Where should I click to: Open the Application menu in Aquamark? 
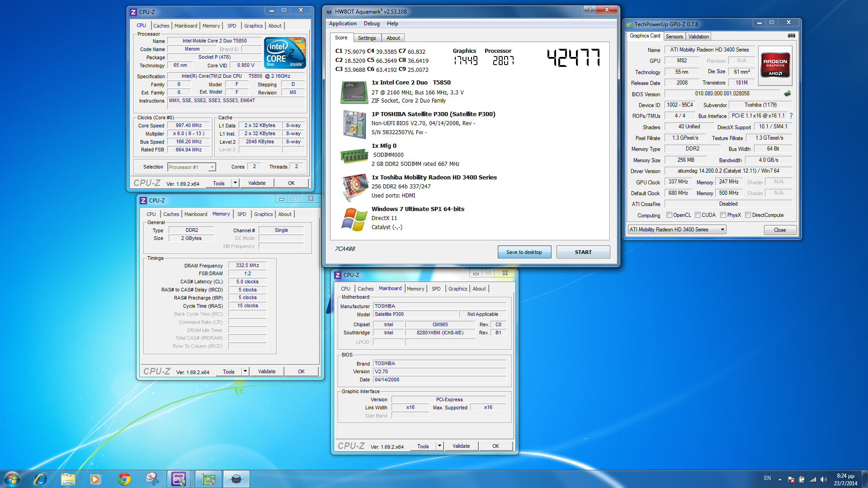343,23
